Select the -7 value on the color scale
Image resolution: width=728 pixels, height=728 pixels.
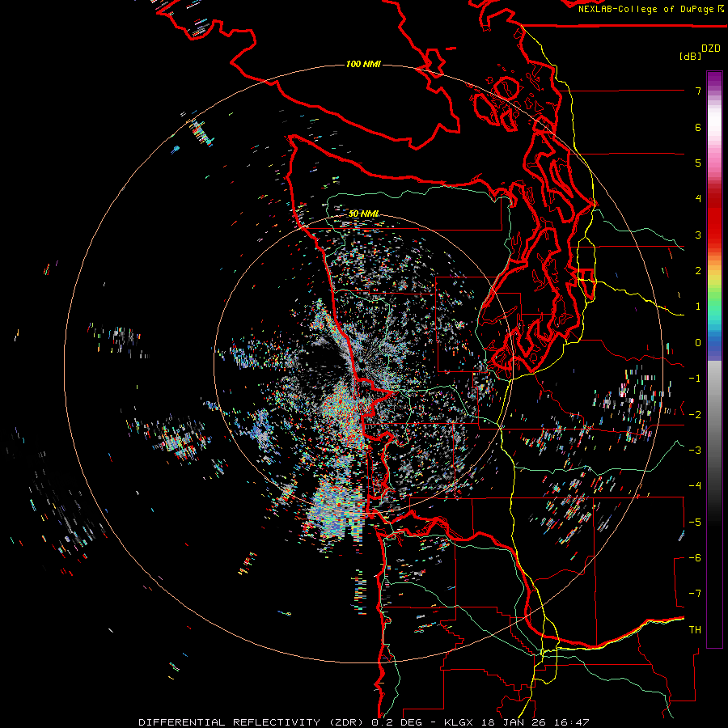[x=695, y=594]
